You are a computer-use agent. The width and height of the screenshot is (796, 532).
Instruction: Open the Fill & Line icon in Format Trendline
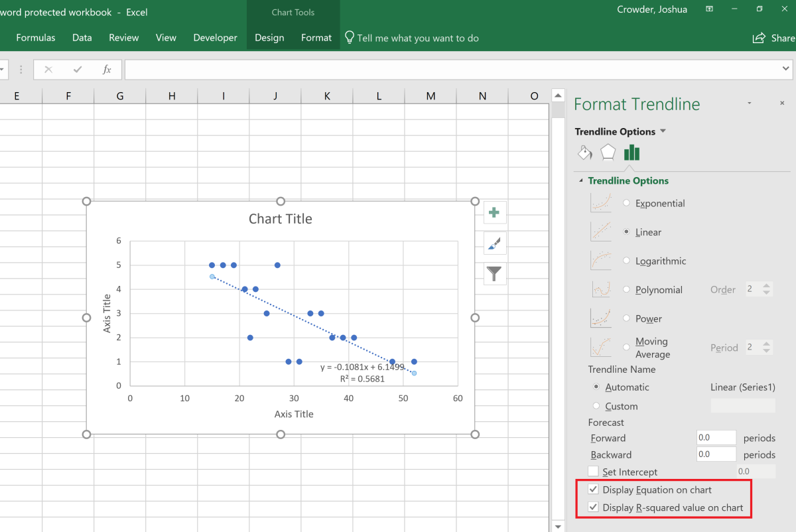[584, 152]
